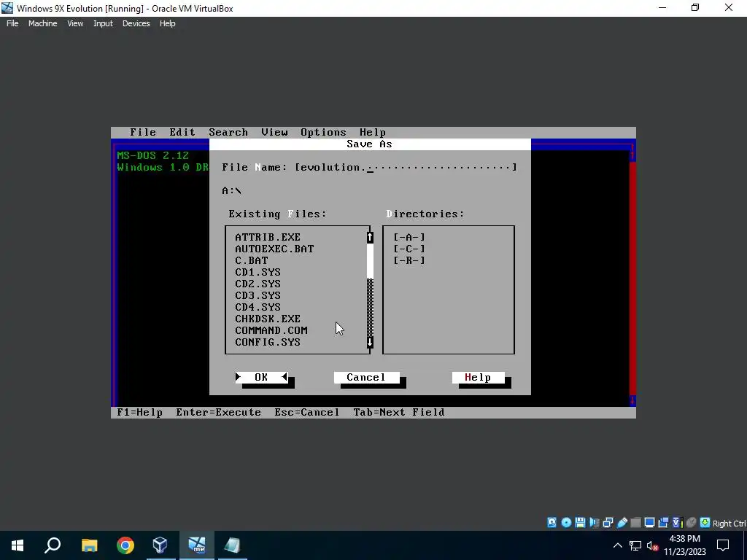The width and height of the screenshot is (747, 560).
Task: Click the muted volume tray icon
Action: [x=652, y=545]
